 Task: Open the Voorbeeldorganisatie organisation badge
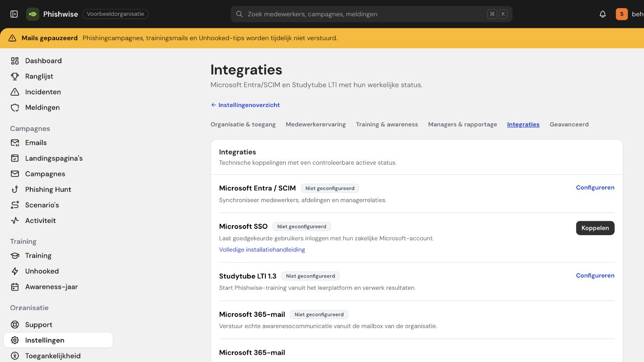115,14
